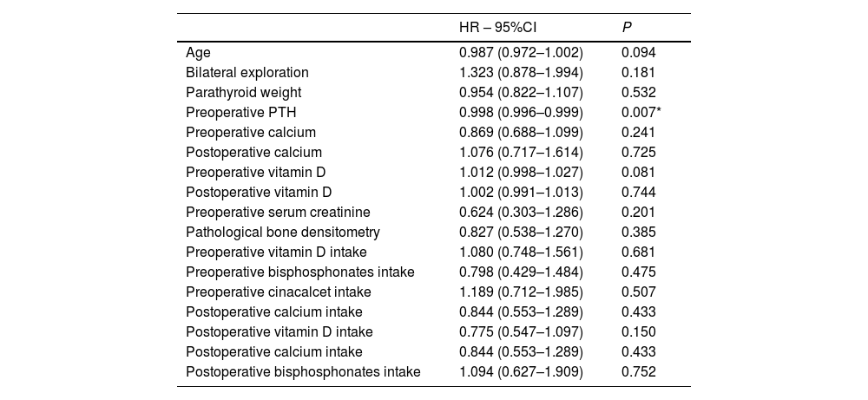Image resolution: width=868 pixels, height=400 pixels.
Task: Click the "Postoperative bisphosphonates intake" label
Action: [303, 371]
